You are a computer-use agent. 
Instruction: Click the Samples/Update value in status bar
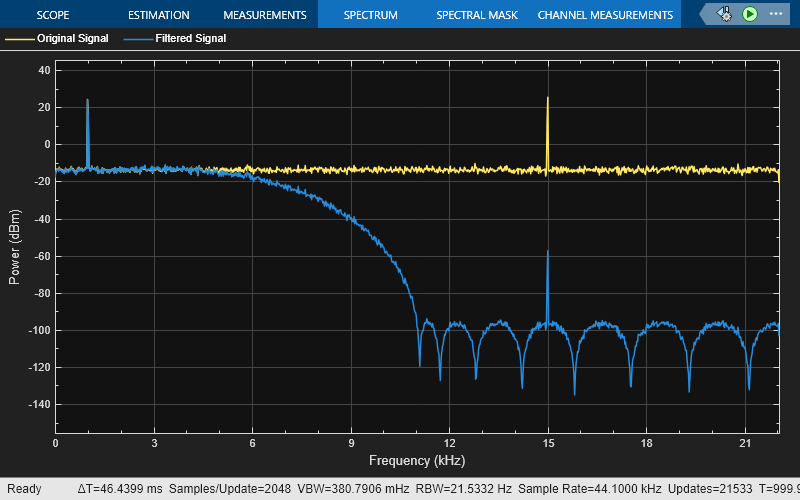click(x=230, y=489)
